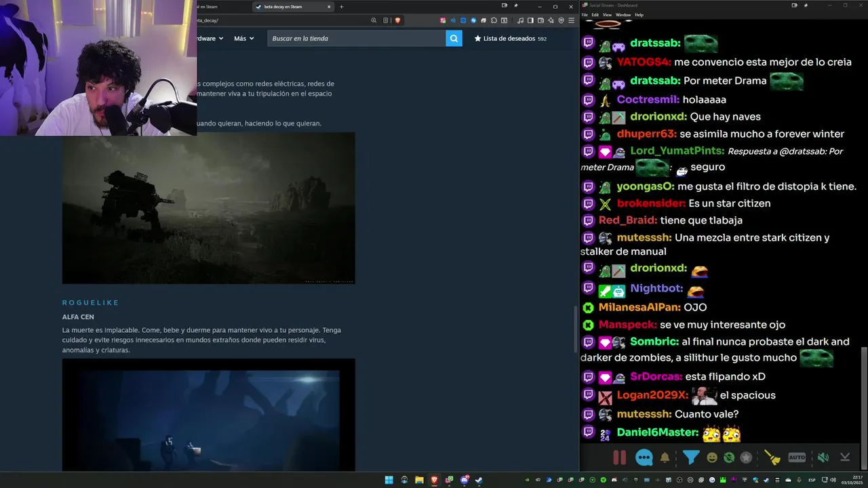Open 'Lista de deseados' wishlist link
The image size is (868, 488).
coord(510,39)
